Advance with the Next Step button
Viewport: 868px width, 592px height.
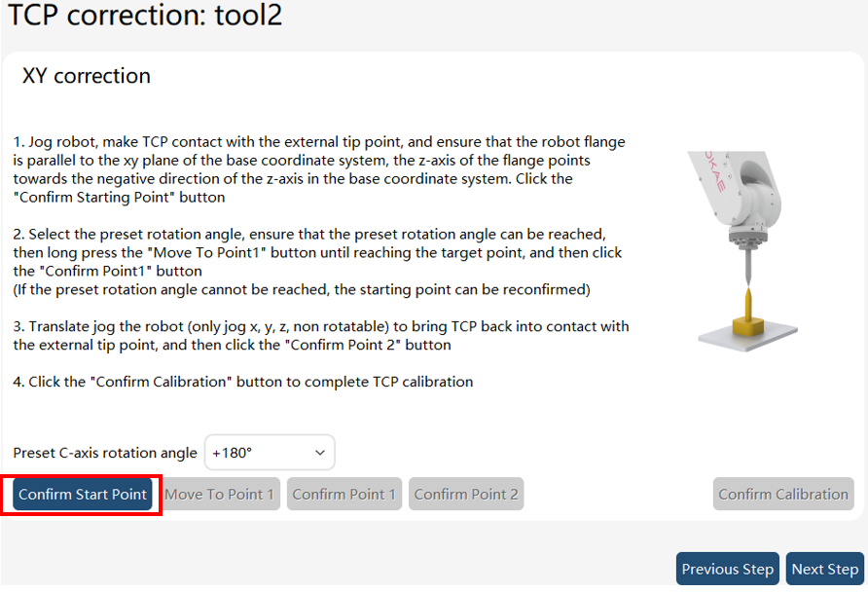(825, 569)
